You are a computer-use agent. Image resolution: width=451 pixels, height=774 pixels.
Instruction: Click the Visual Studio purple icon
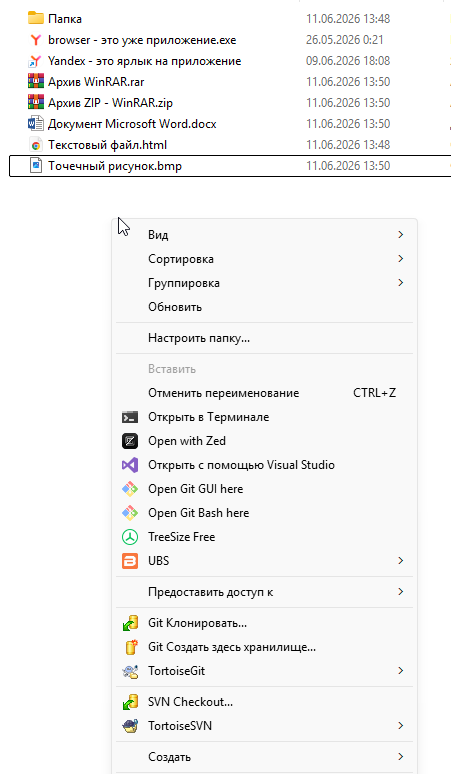[x=130, y=465]
